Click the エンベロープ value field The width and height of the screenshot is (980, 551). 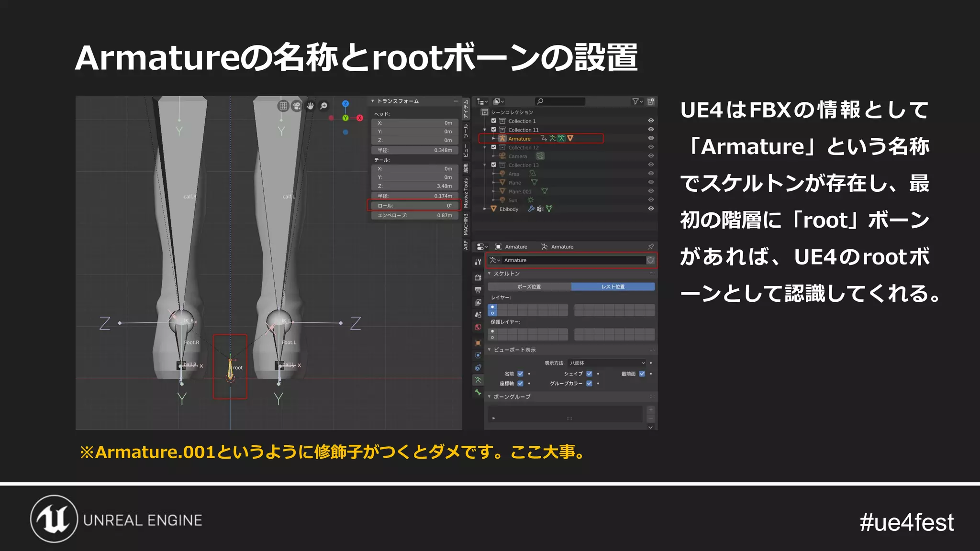tap(415, 215)
